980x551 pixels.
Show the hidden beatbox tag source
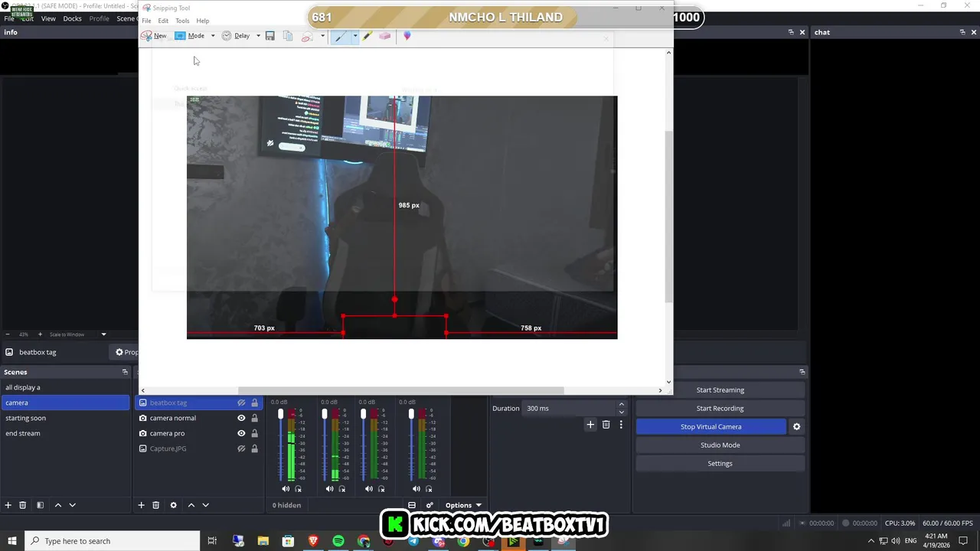point(241,403)
